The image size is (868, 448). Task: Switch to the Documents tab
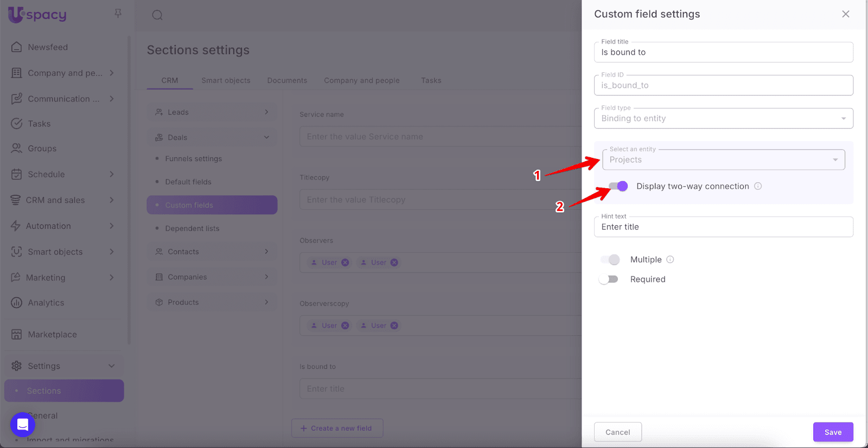click(287, 80)
